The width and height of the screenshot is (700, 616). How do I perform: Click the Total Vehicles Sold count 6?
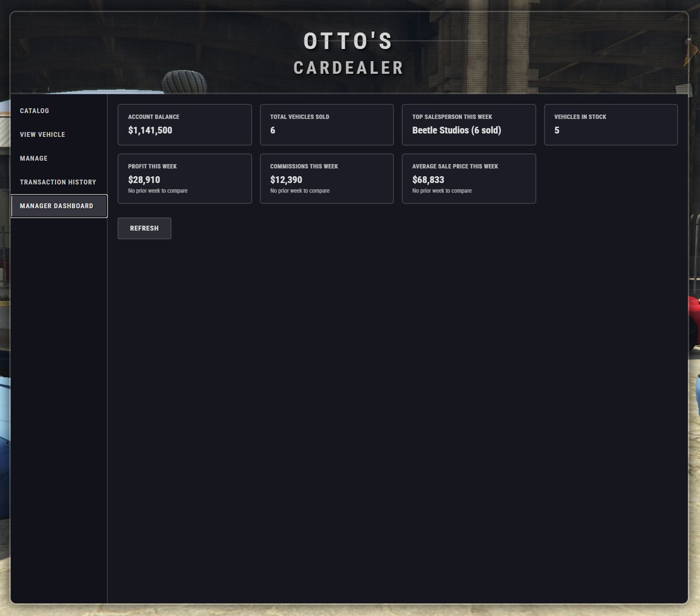273,130
